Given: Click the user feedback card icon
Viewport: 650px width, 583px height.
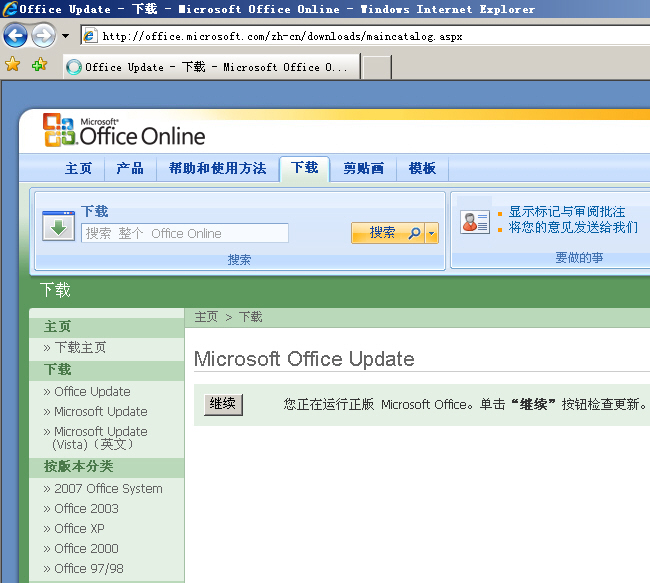Looking at the screenshot, I should point(475,222).
